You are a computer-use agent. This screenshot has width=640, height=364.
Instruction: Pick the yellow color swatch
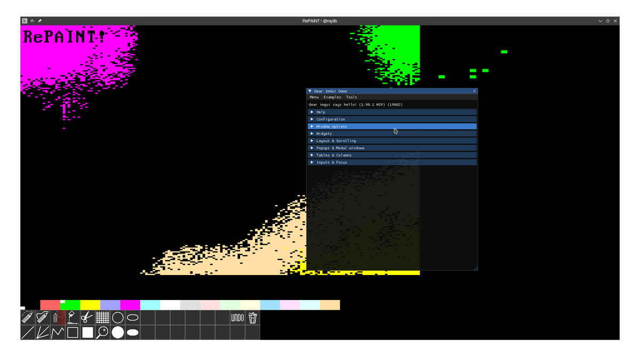point(90,305)
